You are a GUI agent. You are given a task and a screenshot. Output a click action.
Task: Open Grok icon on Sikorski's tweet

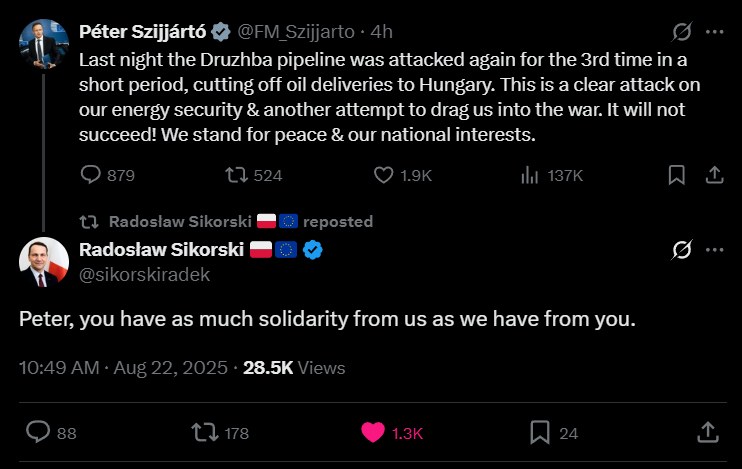coord(681,249)
